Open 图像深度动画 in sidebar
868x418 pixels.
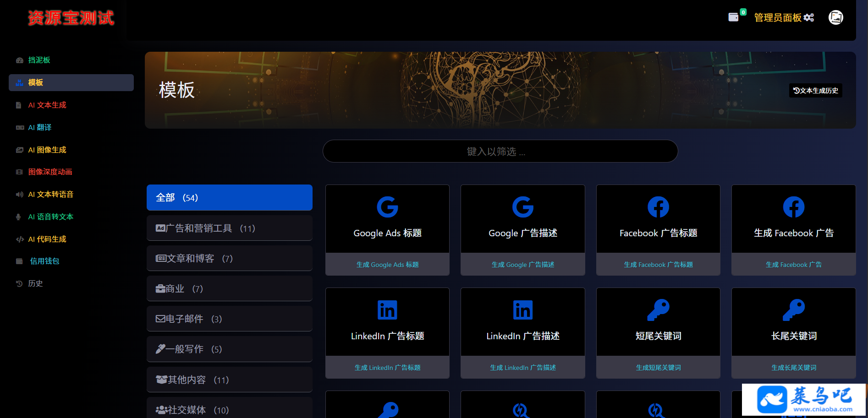pos(71,172)
